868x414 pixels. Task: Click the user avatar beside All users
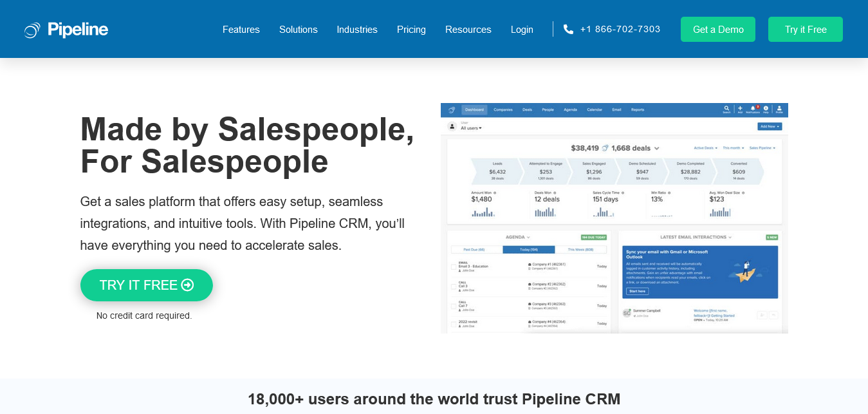452,126
